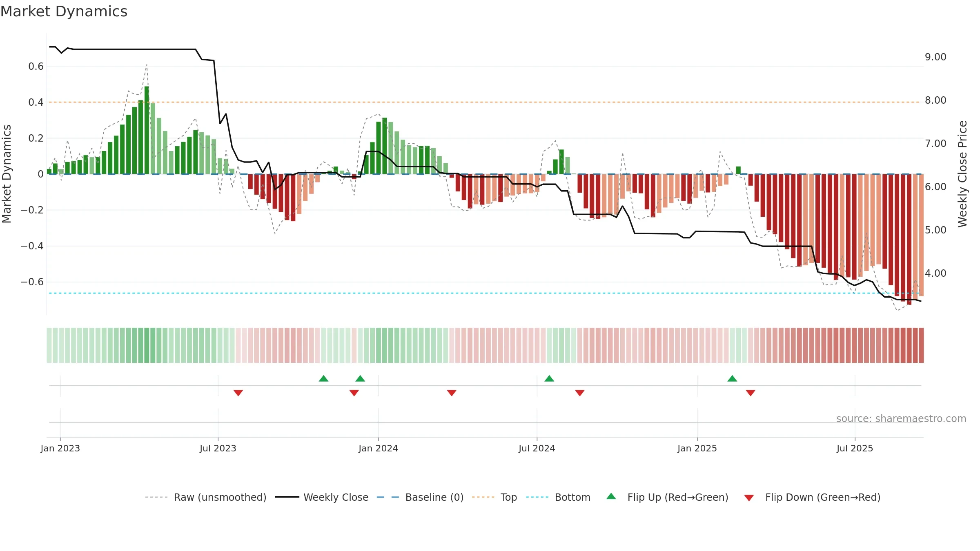
Task: Toggle the Raw (unsmoothed) legend entry
Action: 206,497
